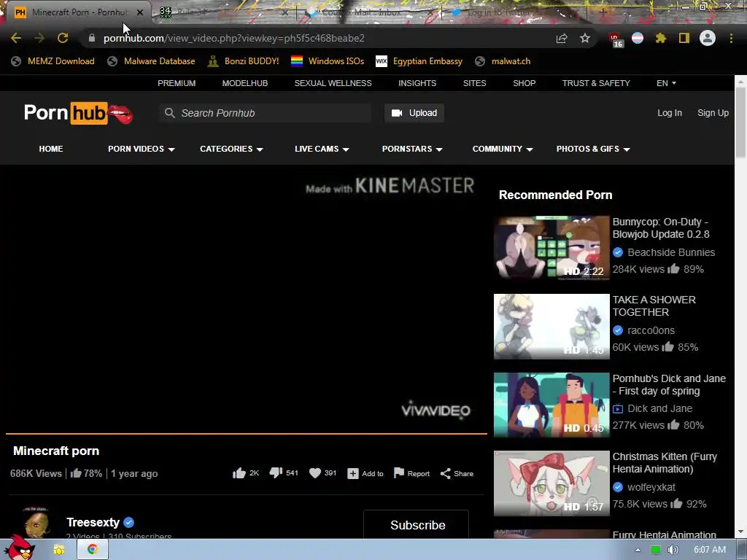
Task: Switch to the Rule34 browser tab
Action: point(224,12)
